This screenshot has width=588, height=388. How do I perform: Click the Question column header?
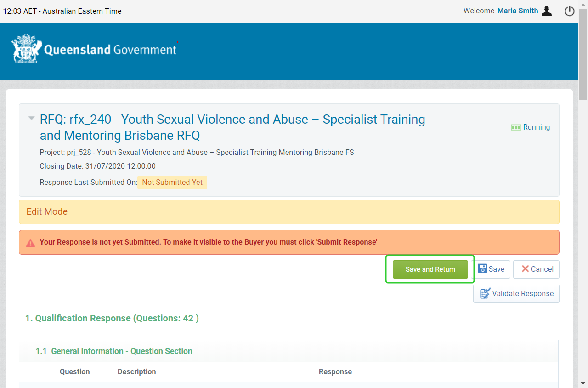click(x=74, y=371)
